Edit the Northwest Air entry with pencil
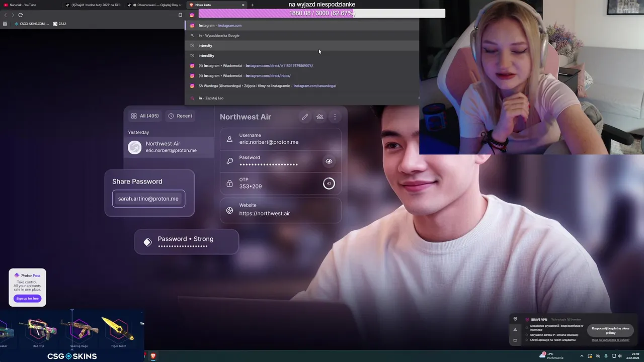The height and width of the screenshot is (362, 644). pyautogui.click(x=305, y=117)
